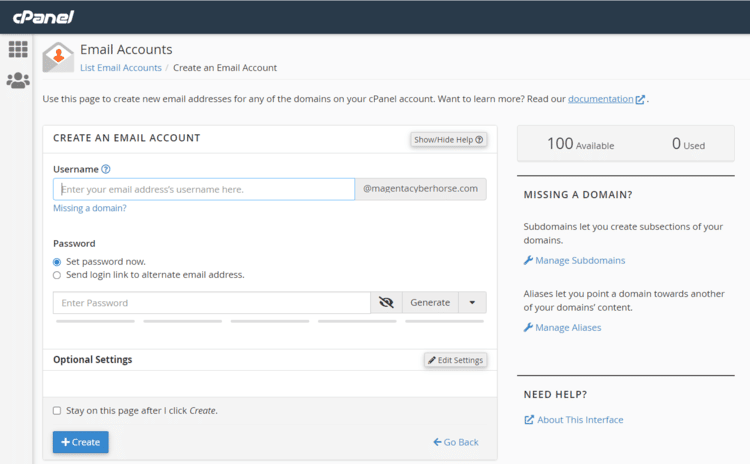The image size is (750, 464).
Task: Click the Generate password button
Action: pos(430,303)
